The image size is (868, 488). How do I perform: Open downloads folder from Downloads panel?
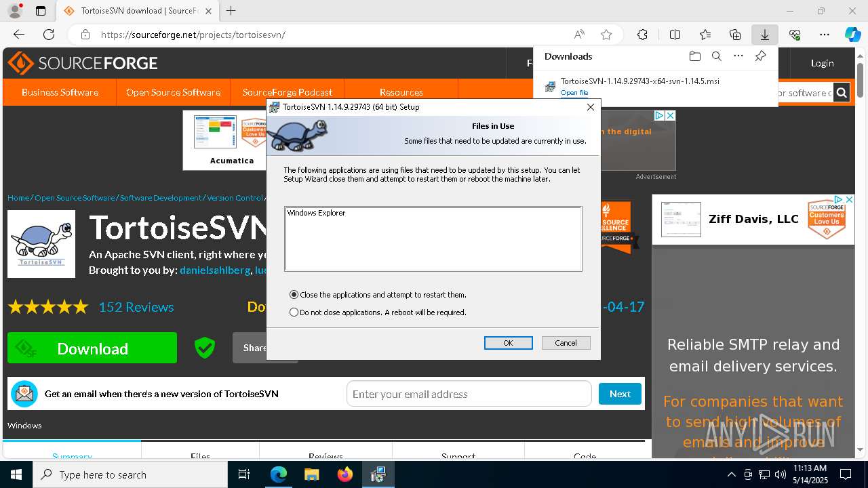point(694,56)
